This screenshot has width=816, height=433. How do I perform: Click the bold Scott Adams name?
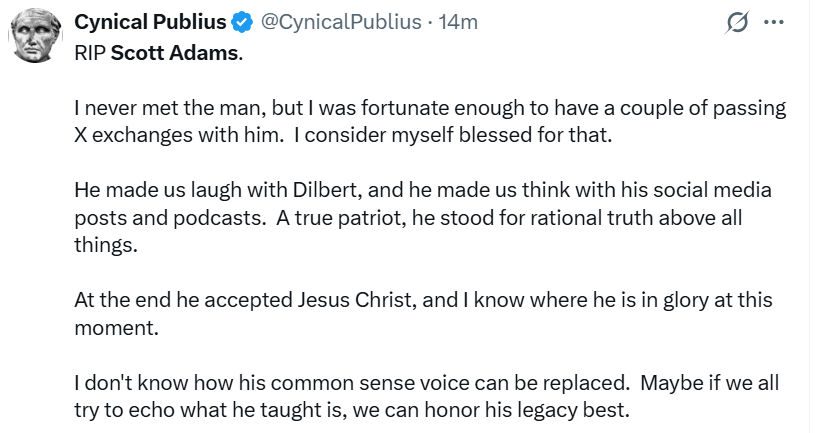click(175, 53)
